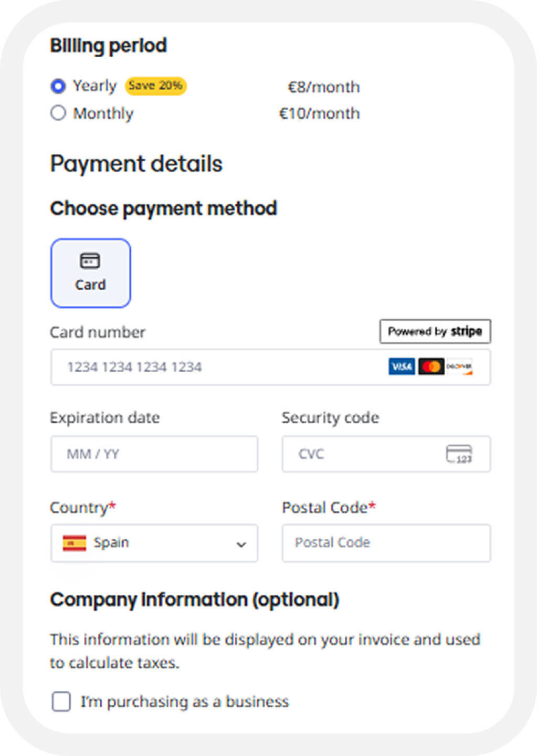
Task: Focus the CVC security code field
Action: click(386, 454)
